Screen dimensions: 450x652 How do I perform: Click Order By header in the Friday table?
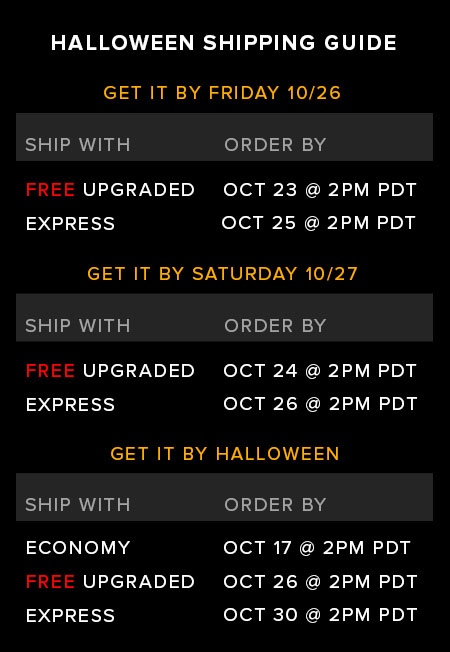(x=275, y=145)
